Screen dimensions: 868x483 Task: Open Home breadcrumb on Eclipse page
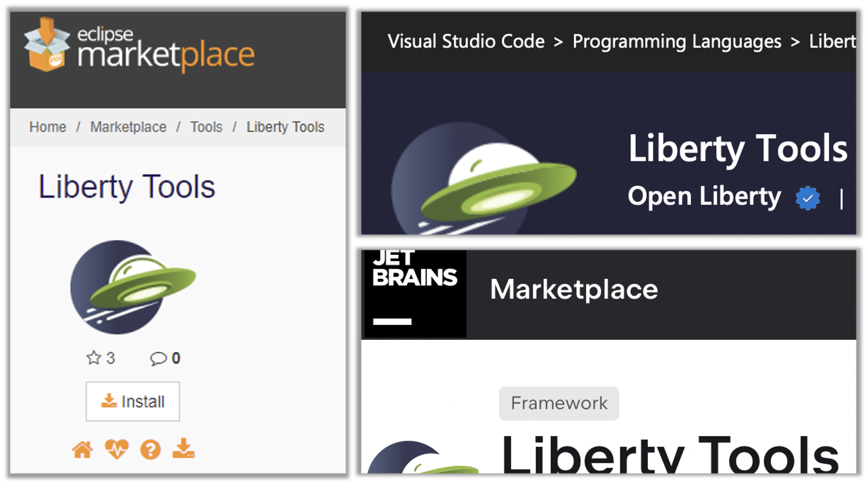(48, 127)
